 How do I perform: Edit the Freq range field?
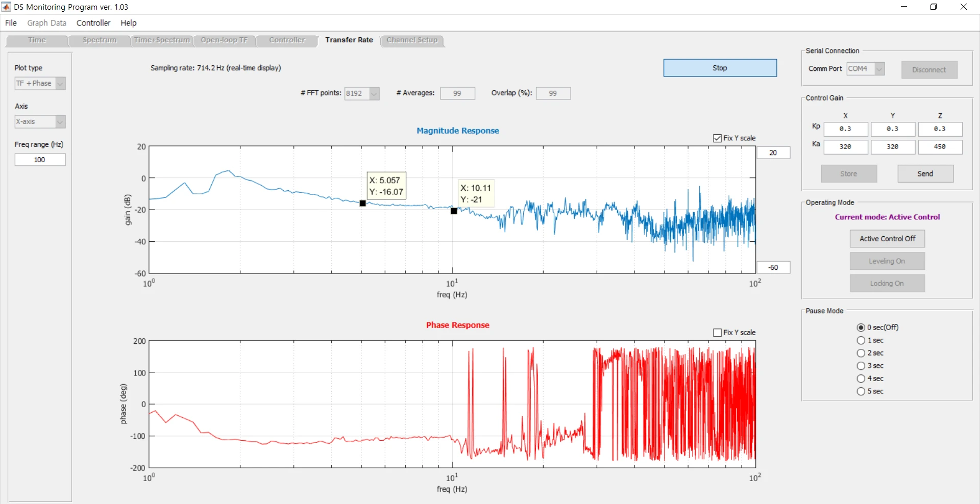40,160
